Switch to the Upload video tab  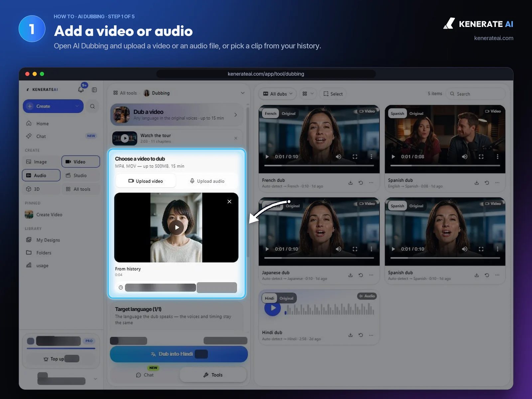(x=146, y=181)
